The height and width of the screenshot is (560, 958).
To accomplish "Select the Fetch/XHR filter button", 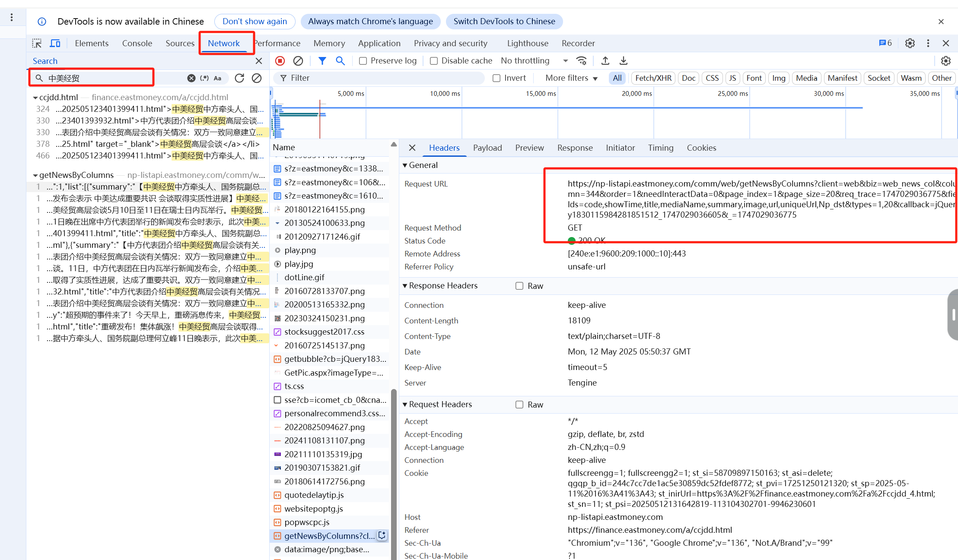I will (653, 78).
